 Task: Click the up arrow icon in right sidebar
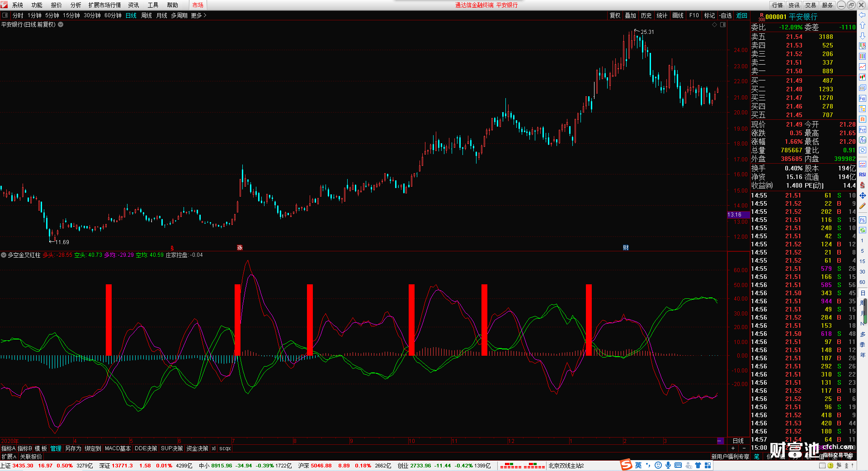862,25
